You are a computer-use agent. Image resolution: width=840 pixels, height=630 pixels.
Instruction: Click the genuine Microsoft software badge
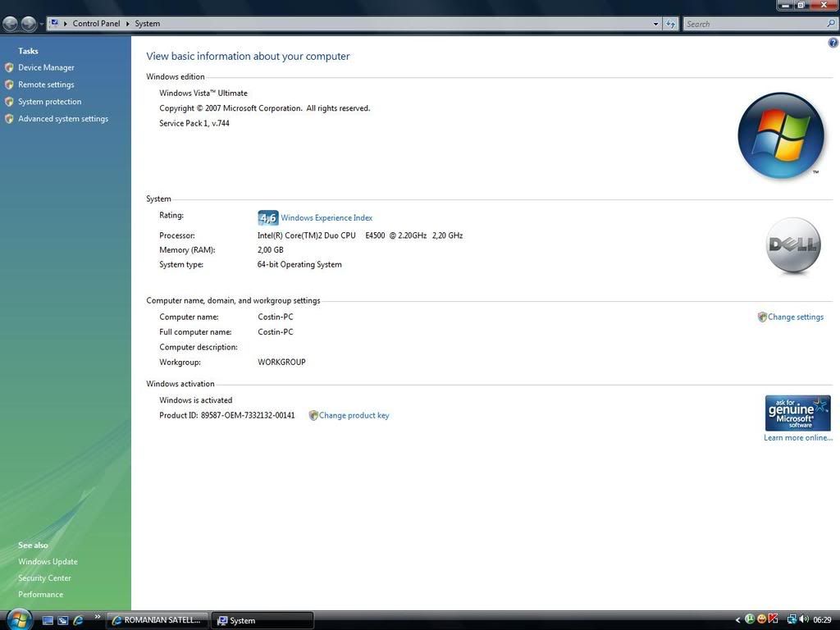797,413
